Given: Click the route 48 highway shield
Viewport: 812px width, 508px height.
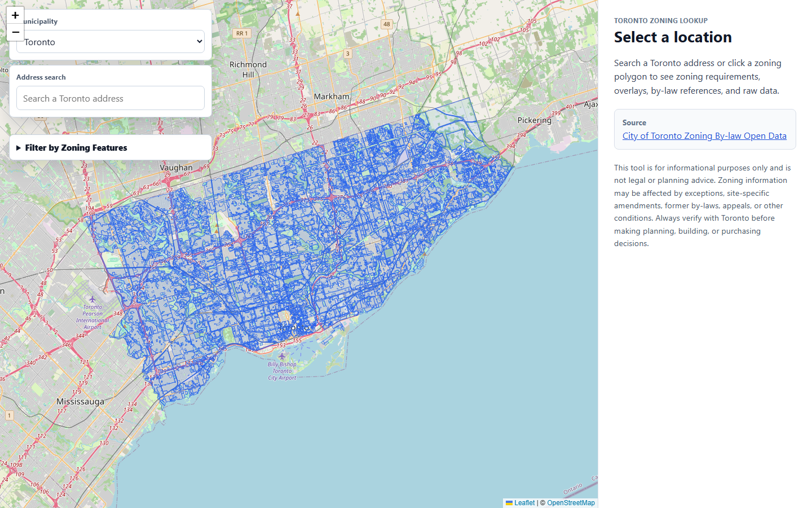Looking at the screenshot, I should tap(386, 24).
